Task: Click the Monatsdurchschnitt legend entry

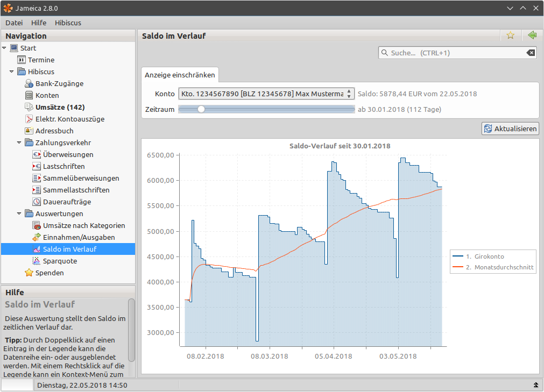Action: point(493,267)
